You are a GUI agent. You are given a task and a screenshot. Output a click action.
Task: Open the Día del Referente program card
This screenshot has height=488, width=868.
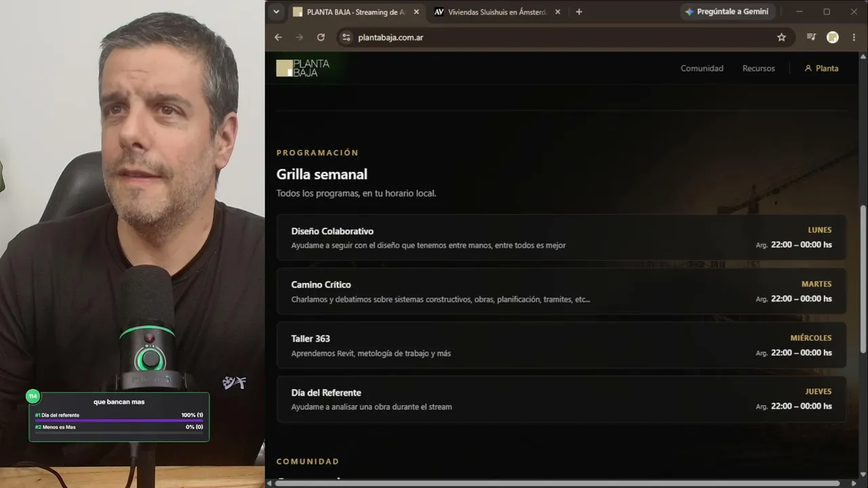561,399
